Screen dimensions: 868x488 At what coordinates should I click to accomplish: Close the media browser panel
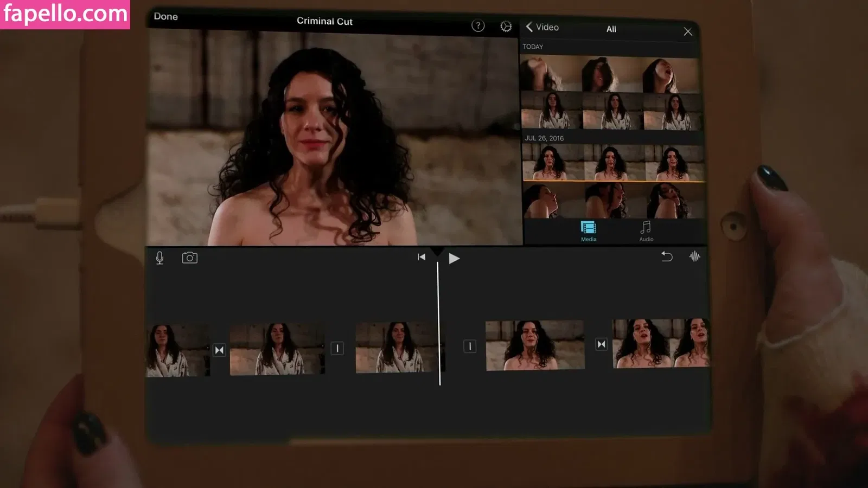point(687,32)
